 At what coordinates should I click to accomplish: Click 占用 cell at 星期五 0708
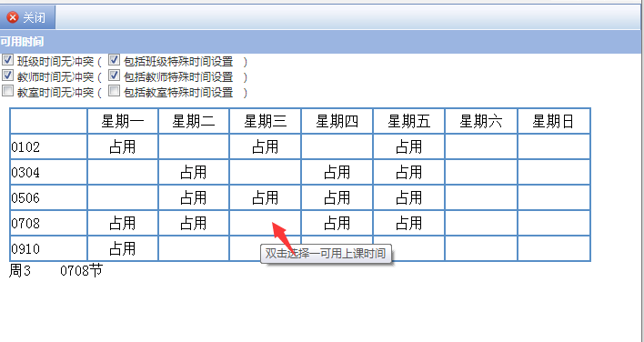pos(408,223)
